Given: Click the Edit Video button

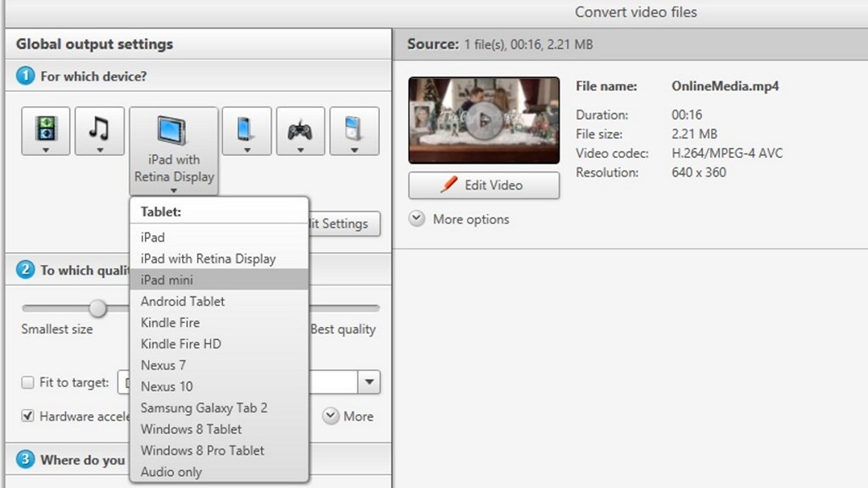Looking at the screenshot, I should click(484, 185).
